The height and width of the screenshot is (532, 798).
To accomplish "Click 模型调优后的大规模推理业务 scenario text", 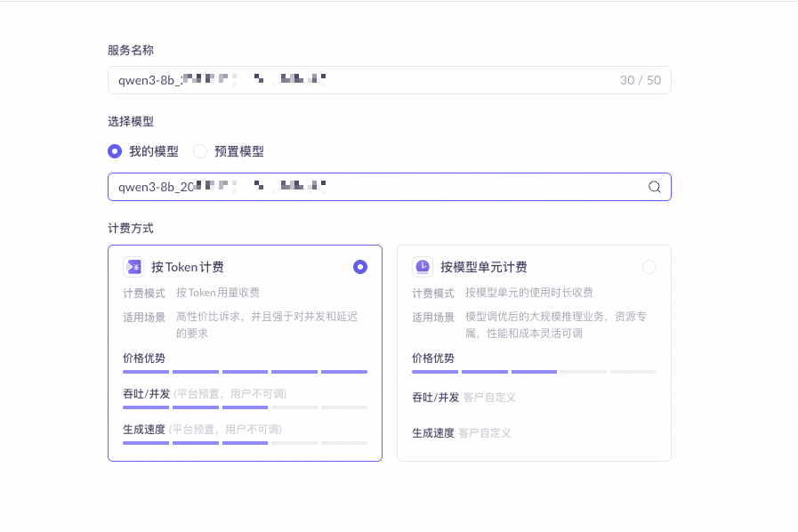I will [556, 325].
